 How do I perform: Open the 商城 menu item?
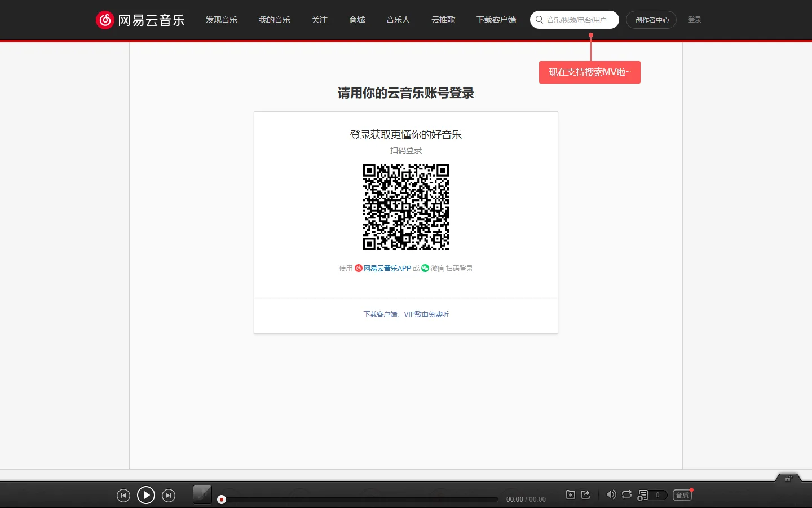[357, 20]
